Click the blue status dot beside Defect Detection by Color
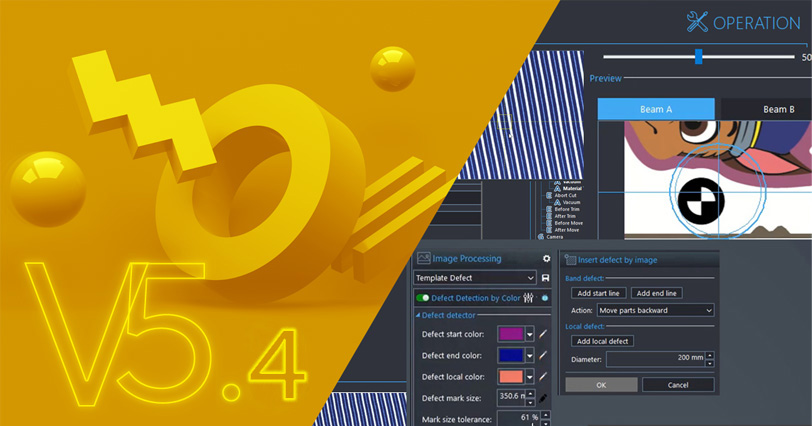 pos(545,298)
